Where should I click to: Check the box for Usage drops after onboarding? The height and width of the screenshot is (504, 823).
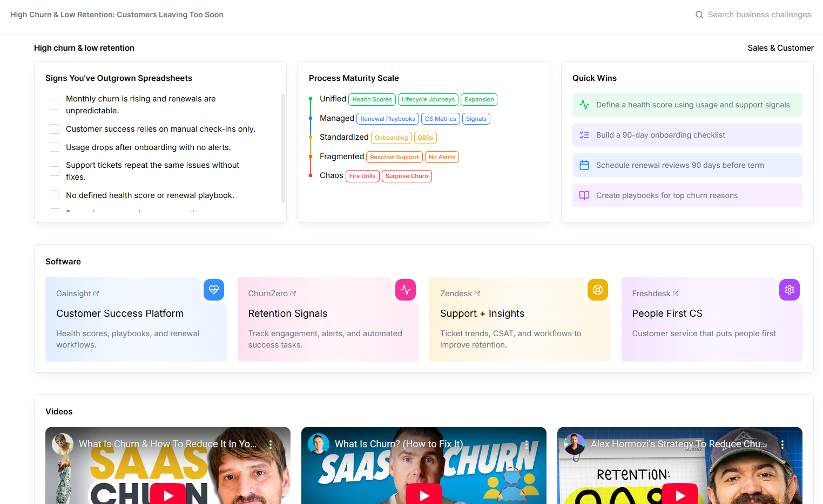coord(54,146)
